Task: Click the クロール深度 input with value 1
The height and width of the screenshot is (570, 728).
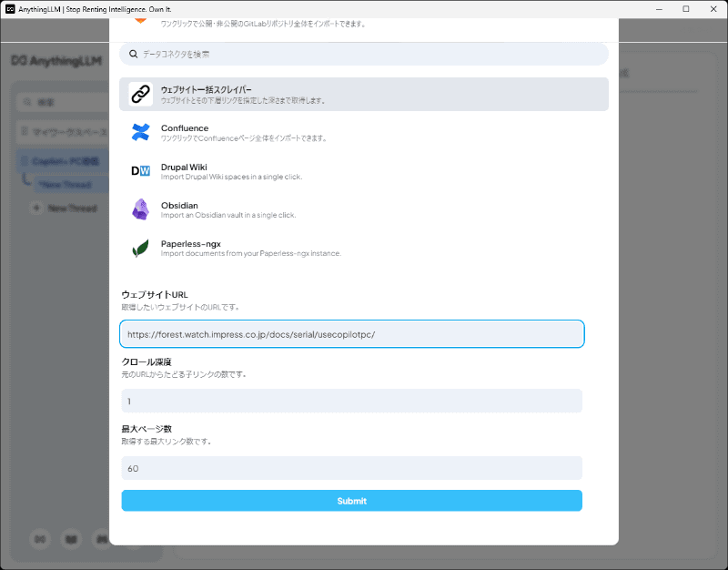Action: (352, 401)
